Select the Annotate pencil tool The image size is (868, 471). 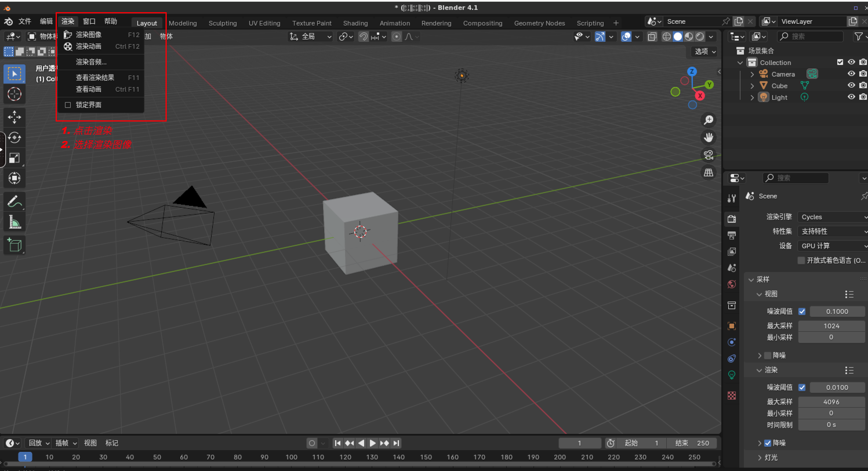coord(14,201)
